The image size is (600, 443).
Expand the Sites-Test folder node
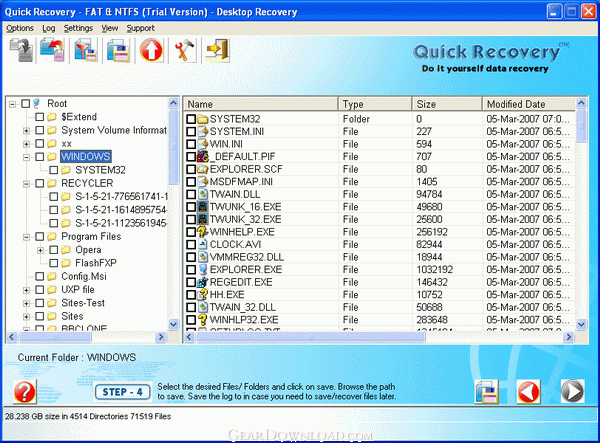pyautogui.click(x=26, y=303)
